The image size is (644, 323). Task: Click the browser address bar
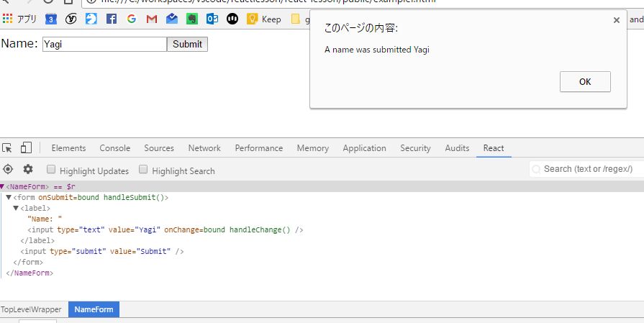pos(363,2)
